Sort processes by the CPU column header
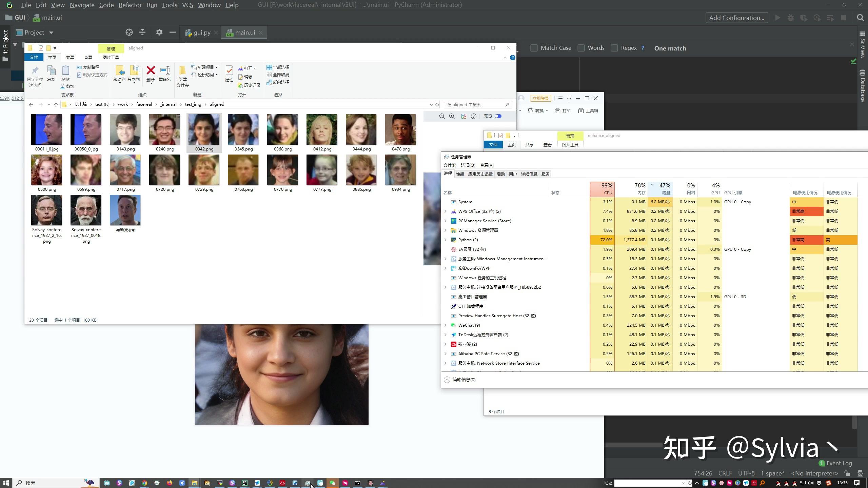868x488 pixels. [602, 189]
